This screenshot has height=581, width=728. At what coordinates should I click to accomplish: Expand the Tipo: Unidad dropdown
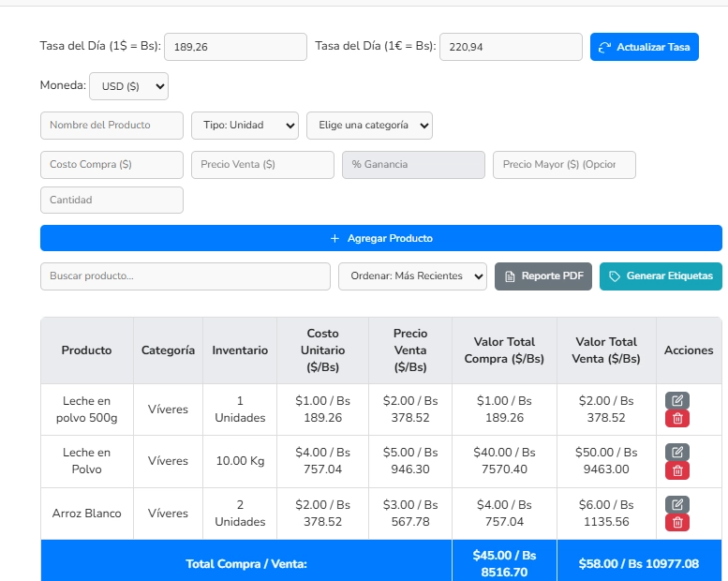click(x=245, y=125)
